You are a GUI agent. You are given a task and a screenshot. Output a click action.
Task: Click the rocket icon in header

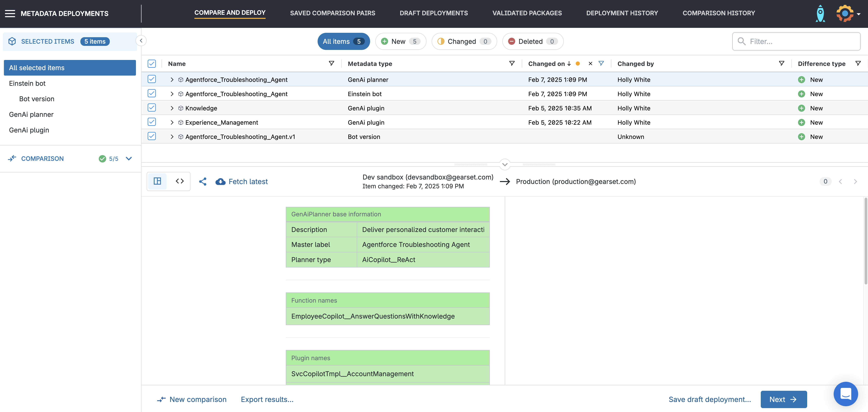click(x=820, y=13)
